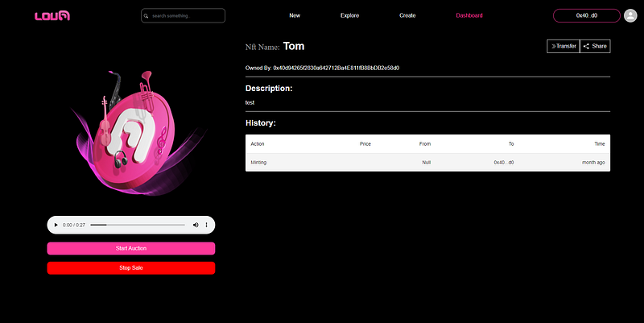
Task: Click the LOUA logo
Action: click(x=52, y=15)
